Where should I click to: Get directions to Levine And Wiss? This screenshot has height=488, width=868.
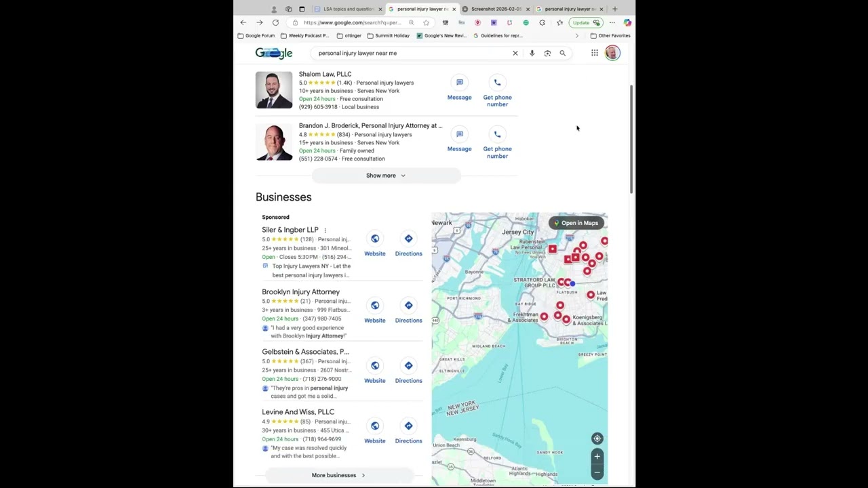click(408, 432)
